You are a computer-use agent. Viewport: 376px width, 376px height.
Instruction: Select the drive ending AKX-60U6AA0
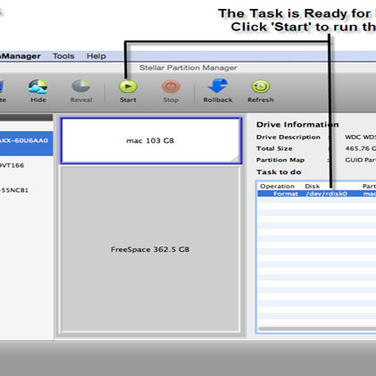[x=26, y=143]
